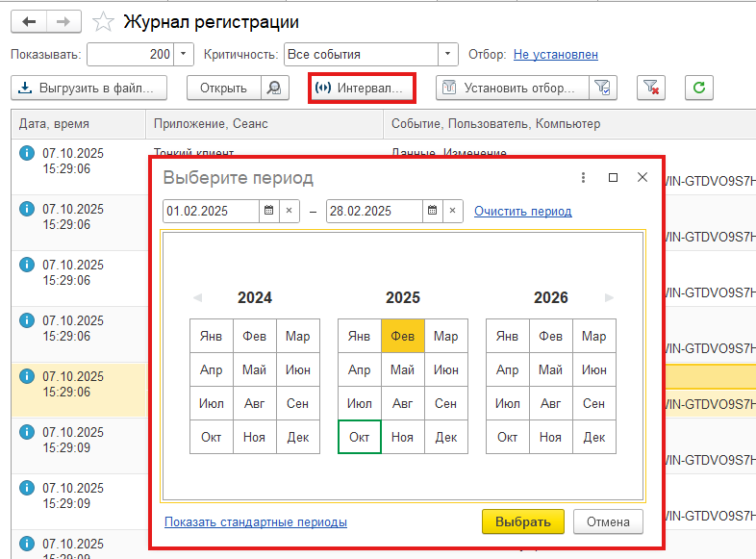Show next years with right triangle arrow

tap(610, 297)
